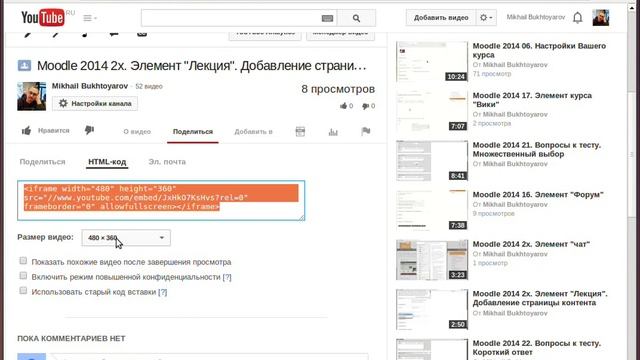Open the guide menu next to logo
This screenshot has height=360, width=640.
[90, 18]
